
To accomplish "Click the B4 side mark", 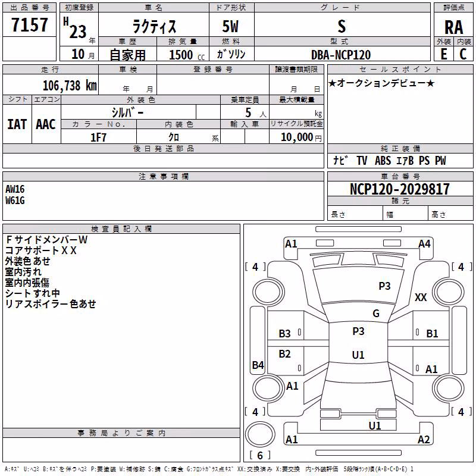I will [258, 365].
